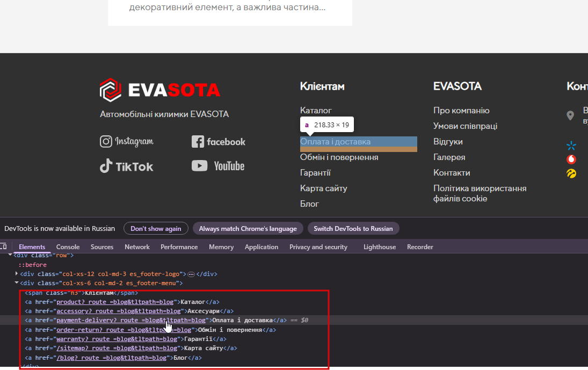The height and width of the screenshot is (370, 588).
Task: Click the EVASOTA column heading
Action: (x=457, y=86)
